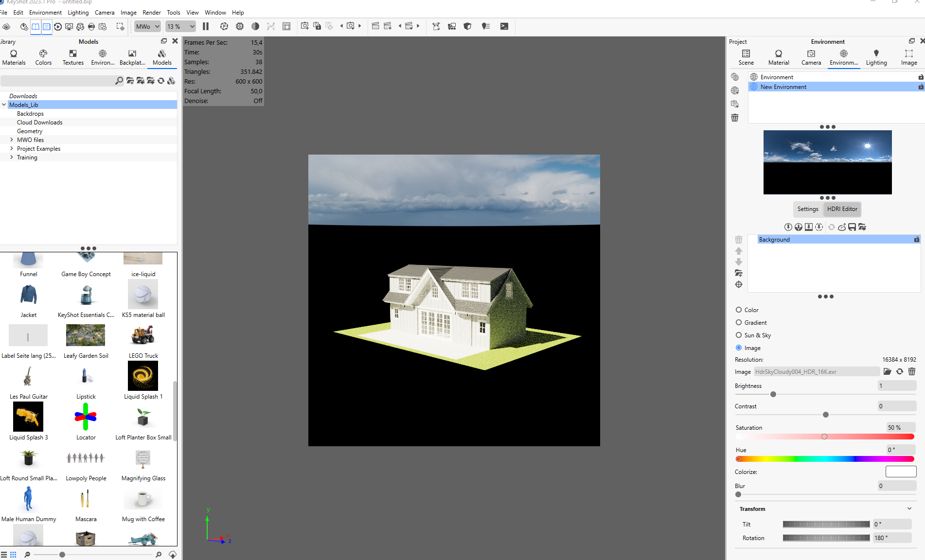The image size is (925, 560).
Task: Open the Lighting tab in Project panel
Action: [876, 57]
